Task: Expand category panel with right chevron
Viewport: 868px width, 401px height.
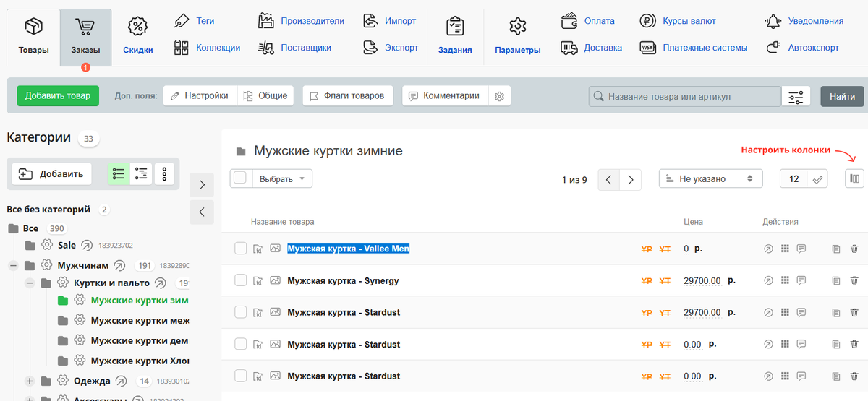Action: (202, 185)
